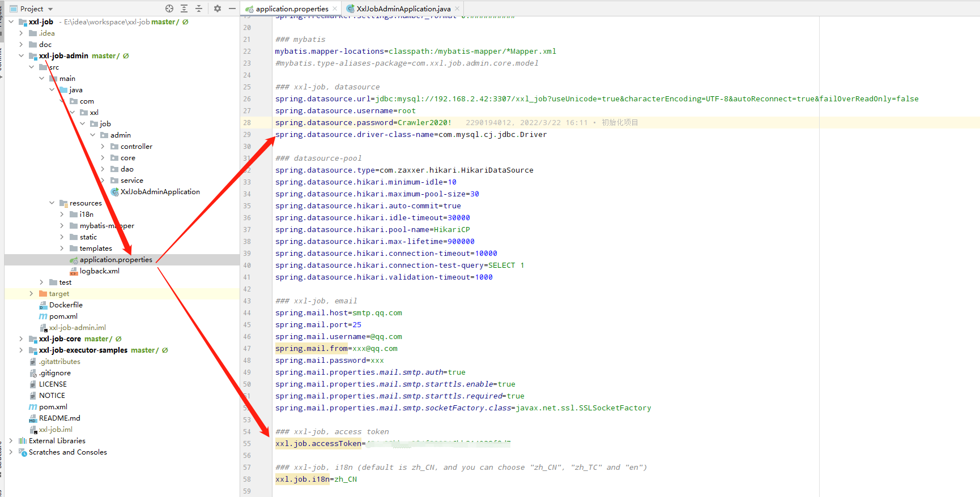Click line number 28 in the gutter
Viewport: 980px width, 497px height.
pyautogui.click(x=247, y=123)
